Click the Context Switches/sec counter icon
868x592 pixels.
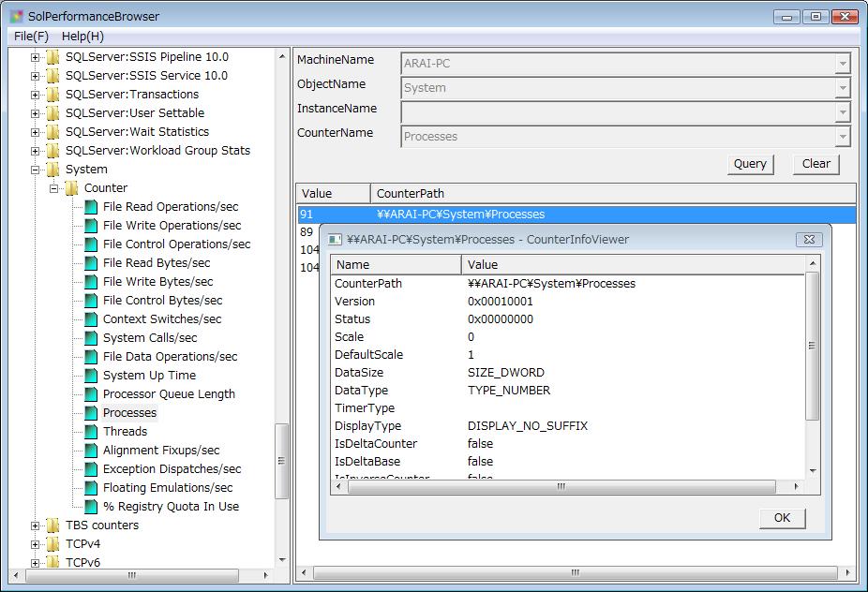[91, 319]
